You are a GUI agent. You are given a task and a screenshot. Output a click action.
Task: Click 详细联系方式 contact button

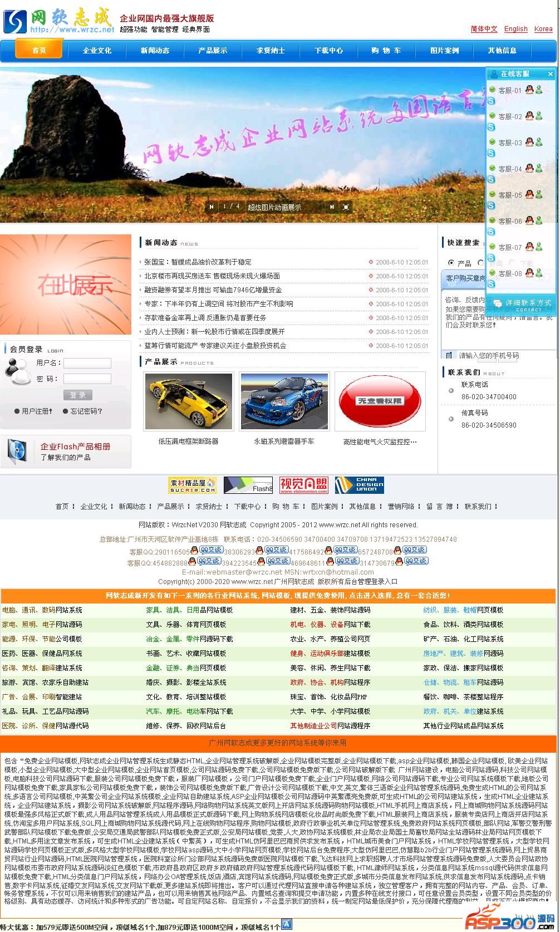click(522, 305)
